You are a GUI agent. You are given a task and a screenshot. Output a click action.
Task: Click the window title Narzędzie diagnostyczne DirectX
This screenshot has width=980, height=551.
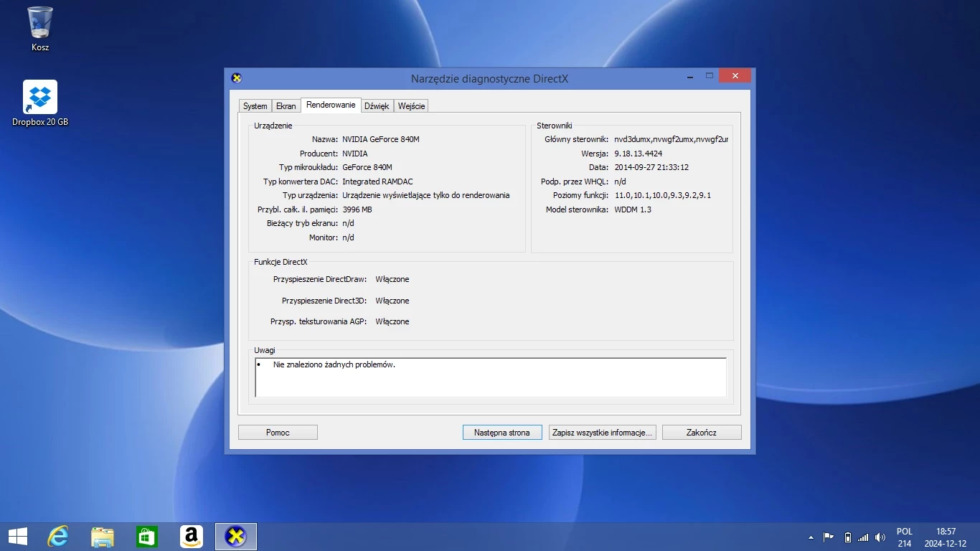coord(489,78)
